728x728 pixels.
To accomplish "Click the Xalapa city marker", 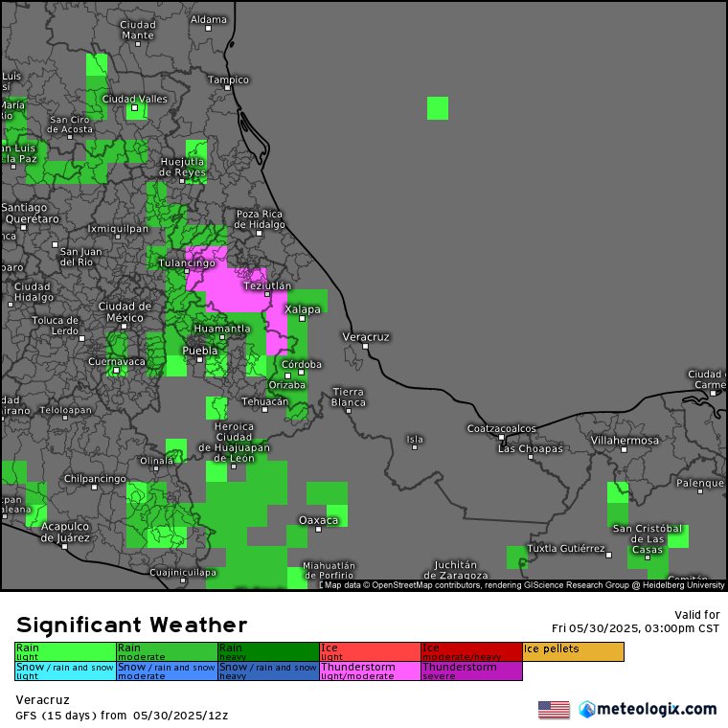I will click(303, 318).
